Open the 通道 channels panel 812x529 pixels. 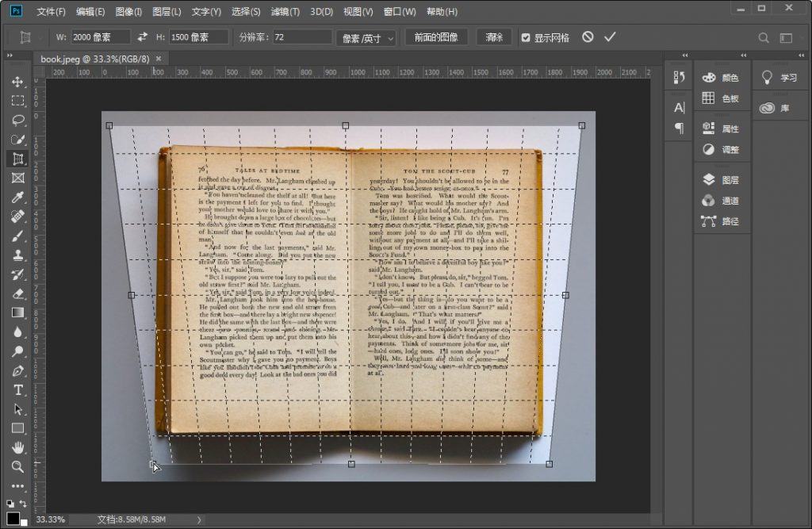coord(722,201)
